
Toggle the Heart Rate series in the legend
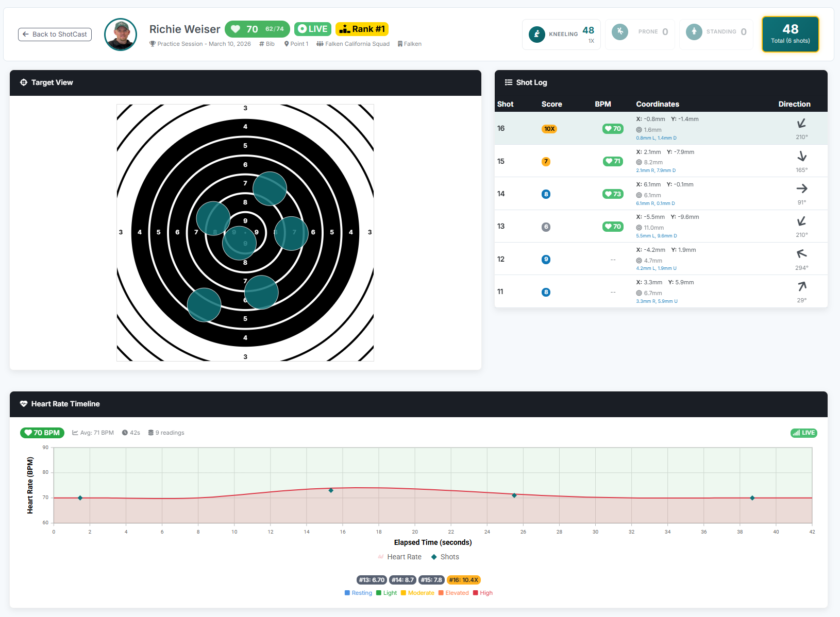400,557
